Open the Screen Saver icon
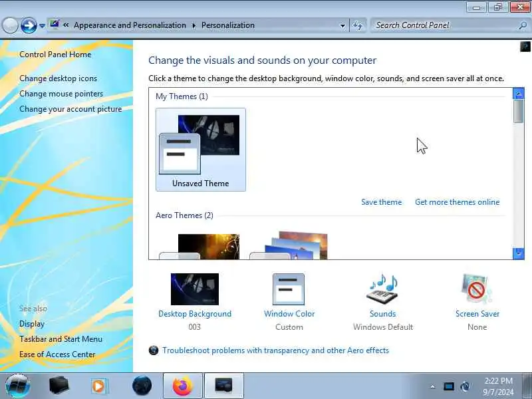The height and width of the screenshot is (399, 532). [477, 289]
